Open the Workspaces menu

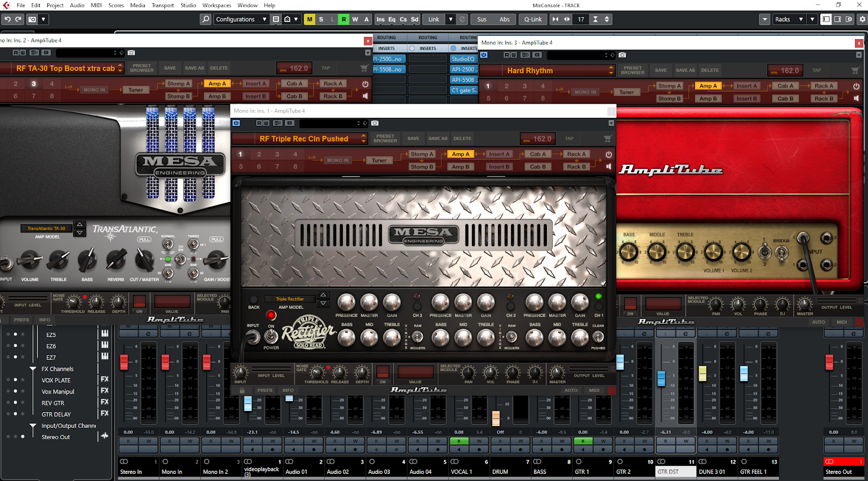216,5
